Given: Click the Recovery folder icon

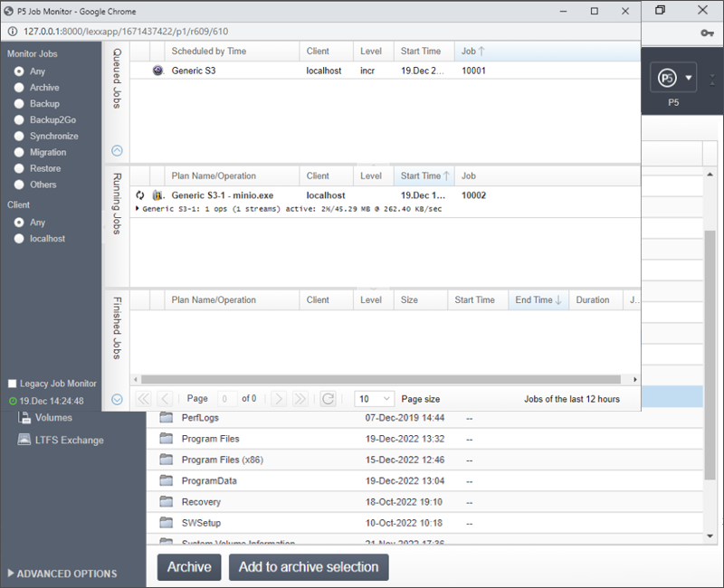Looking at the screenshot, I should [x=167, y=501].
